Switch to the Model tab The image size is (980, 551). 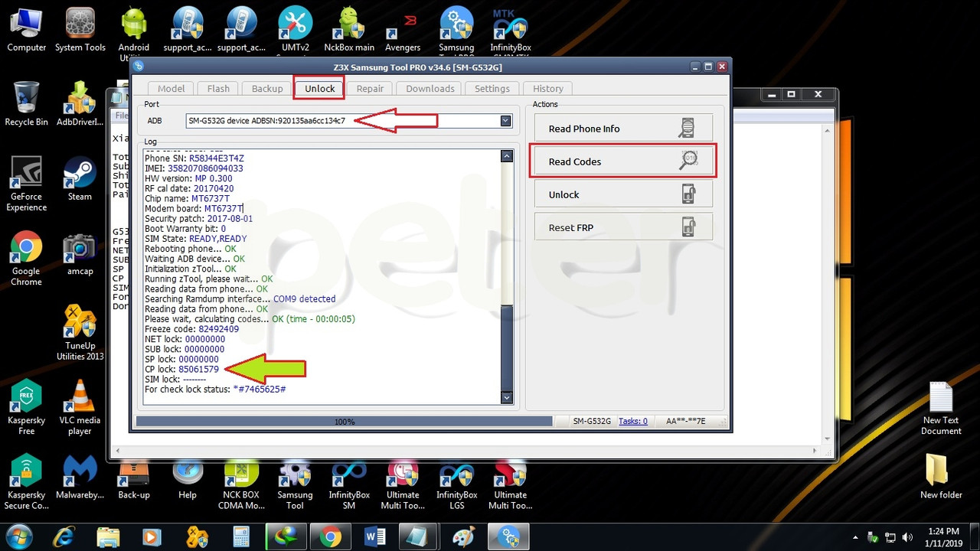click(171, 89)
